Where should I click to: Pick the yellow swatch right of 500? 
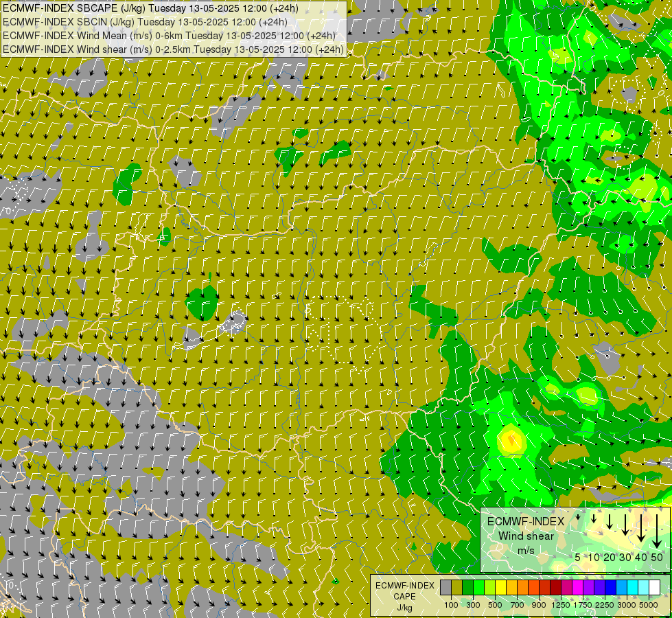coord(500,587)
